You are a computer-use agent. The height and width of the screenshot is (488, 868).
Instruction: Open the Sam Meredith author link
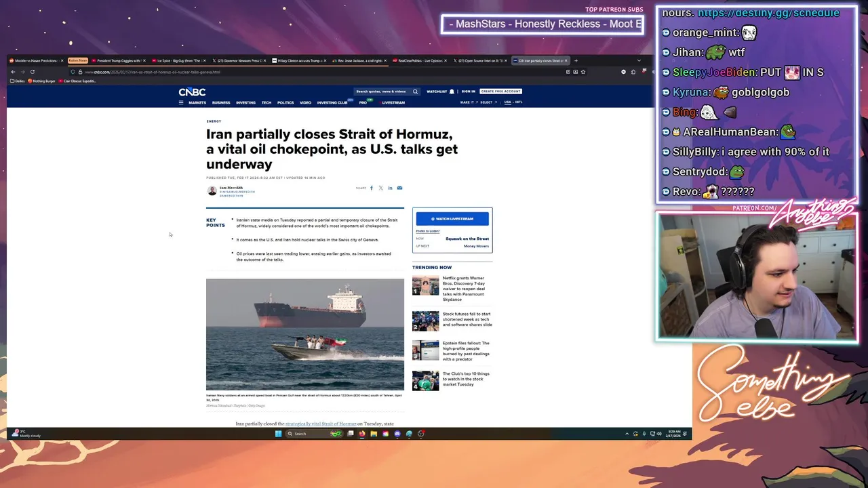coord(231,188)
